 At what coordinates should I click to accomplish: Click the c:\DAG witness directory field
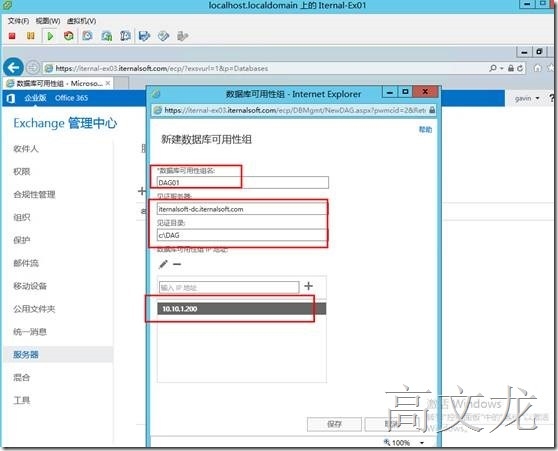click(x=242, y=235)
